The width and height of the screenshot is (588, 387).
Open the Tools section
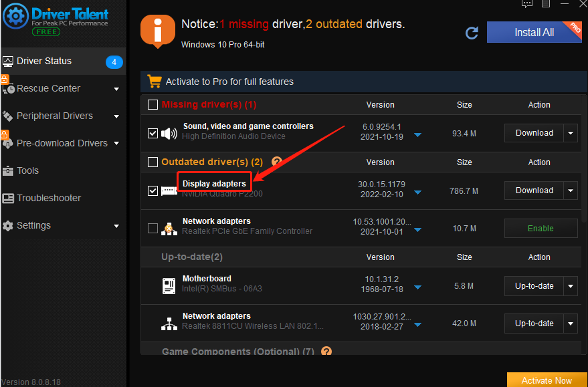click(63, 170)
